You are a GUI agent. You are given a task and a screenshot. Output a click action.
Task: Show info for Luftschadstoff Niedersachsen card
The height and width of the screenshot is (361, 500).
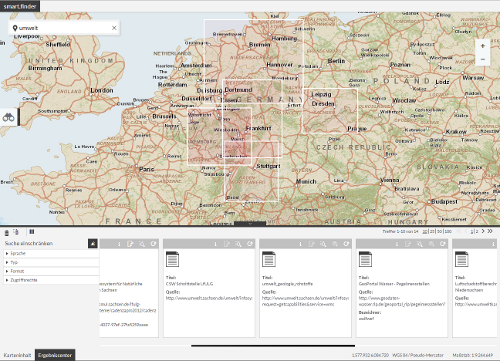click(x=493, y=244)
